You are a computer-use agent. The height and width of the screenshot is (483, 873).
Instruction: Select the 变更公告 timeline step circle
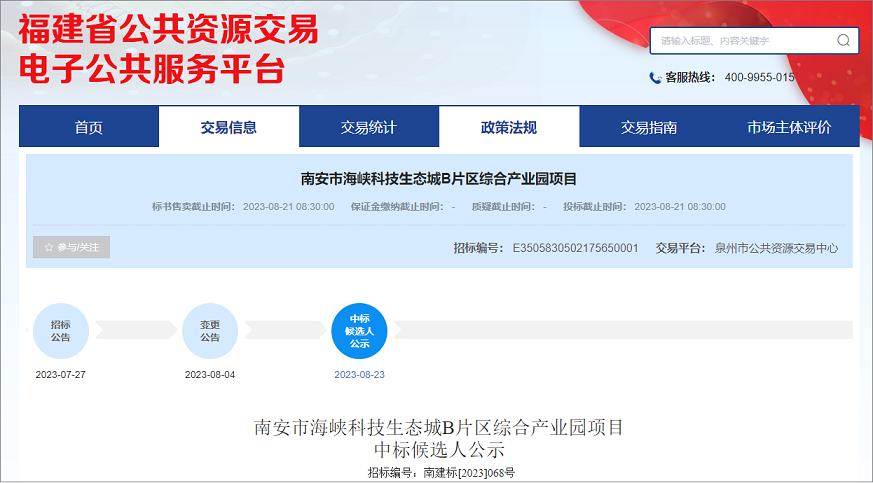210,330
